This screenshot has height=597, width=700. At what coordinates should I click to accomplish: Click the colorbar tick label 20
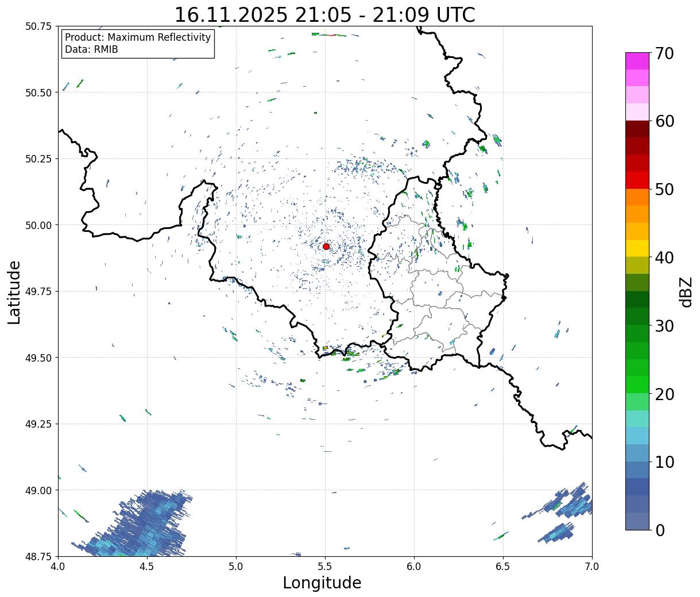(x=664, y=394)
